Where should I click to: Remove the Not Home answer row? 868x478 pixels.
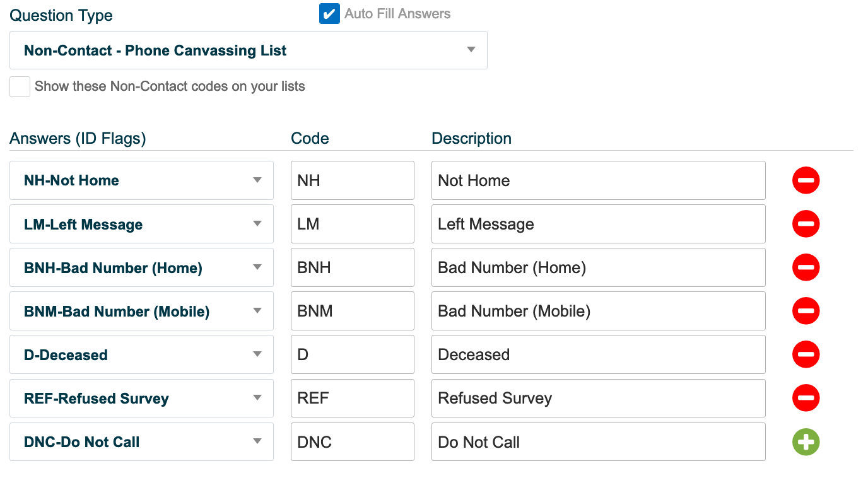tap(806, 180)
